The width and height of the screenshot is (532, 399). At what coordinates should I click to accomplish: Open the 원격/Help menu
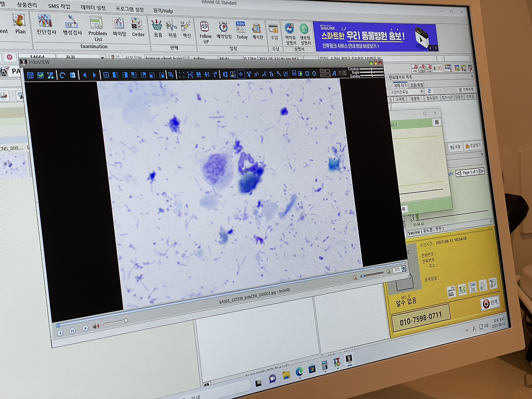(163, 10)
